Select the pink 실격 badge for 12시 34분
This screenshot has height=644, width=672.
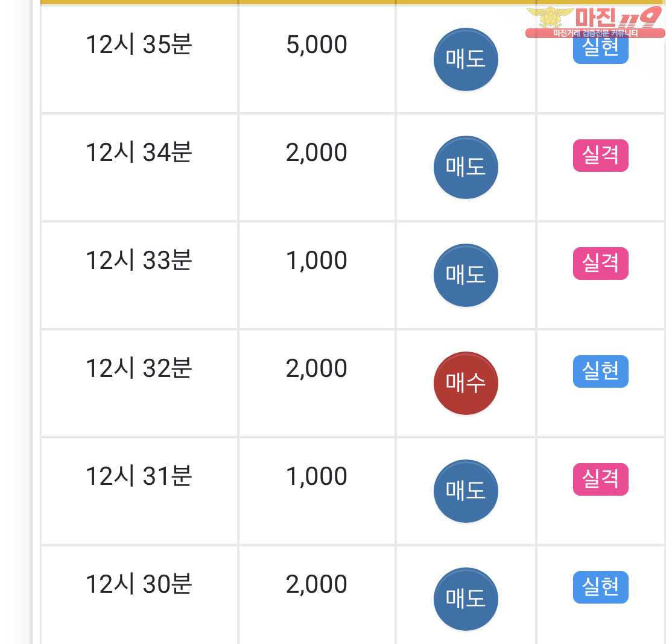(x=600, y=155)
